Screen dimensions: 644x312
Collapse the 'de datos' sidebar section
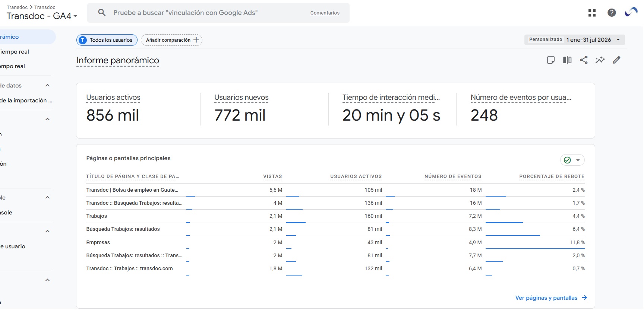pos(47,86)
